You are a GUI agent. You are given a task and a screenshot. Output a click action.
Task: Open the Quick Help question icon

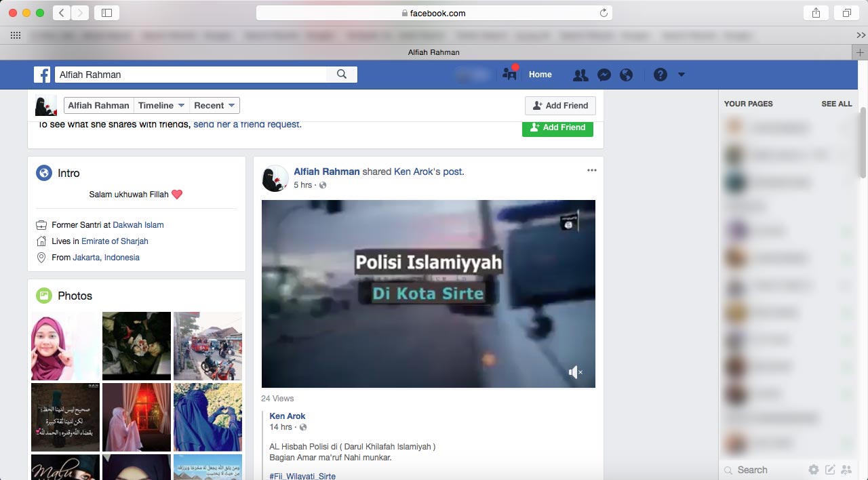tap(660, 75)
